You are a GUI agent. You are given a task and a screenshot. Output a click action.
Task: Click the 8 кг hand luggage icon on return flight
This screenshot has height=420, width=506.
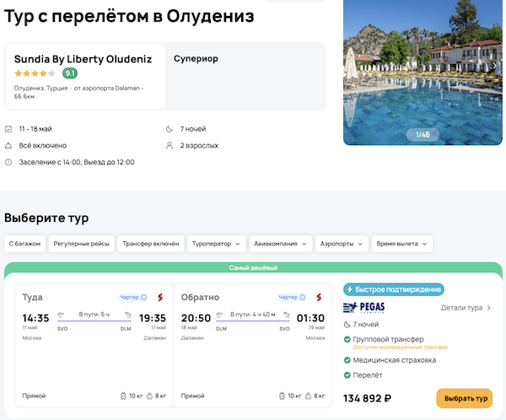(x=309, y=396)
